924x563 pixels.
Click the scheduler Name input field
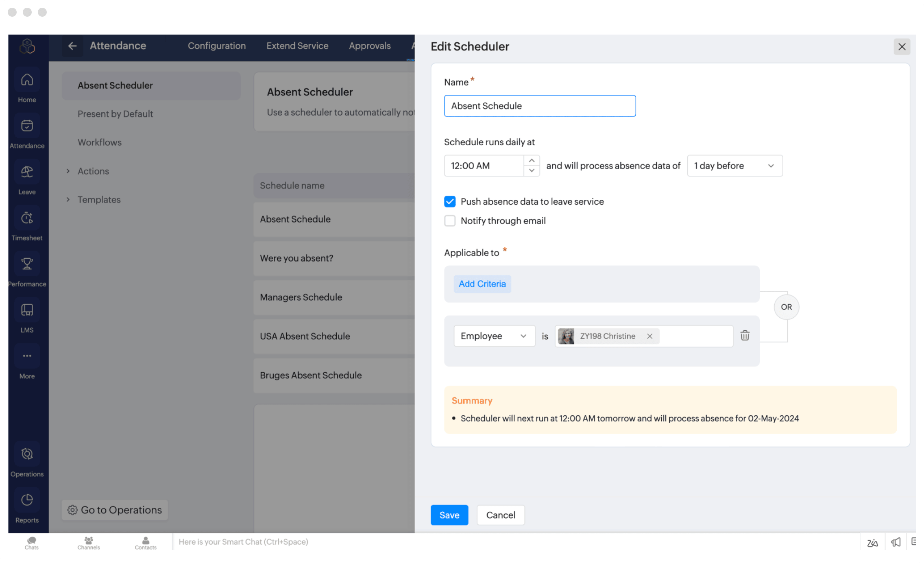(539, 106)
